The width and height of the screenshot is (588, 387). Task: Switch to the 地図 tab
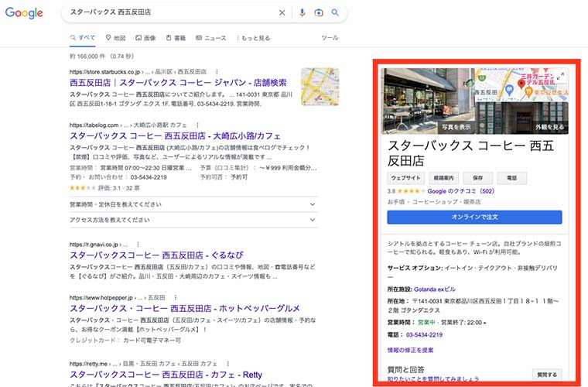[x=115, y=38]
